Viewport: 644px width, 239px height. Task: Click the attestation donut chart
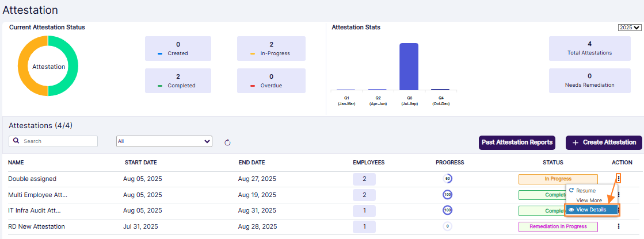click(x=48, y=66)
